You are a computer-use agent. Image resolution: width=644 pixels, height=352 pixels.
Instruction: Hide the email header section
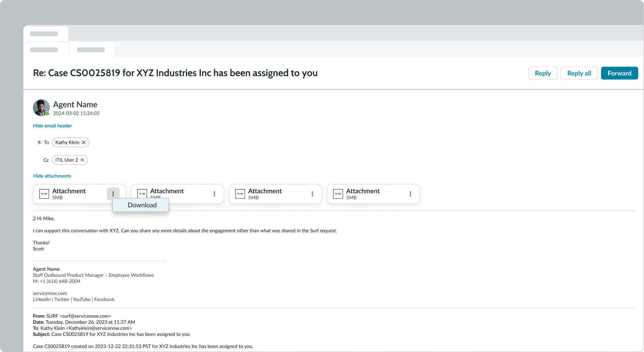tap(52, 126)
